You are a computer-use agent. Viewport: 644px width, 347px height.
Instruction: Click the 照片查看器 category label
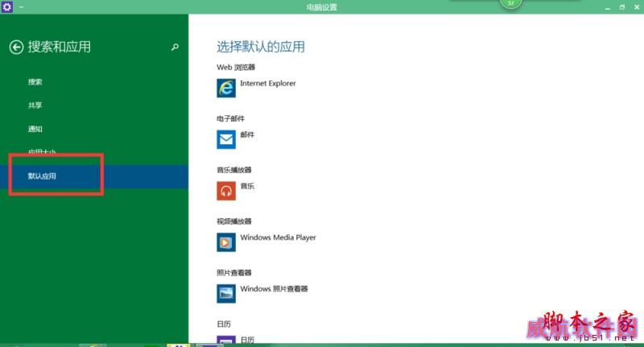[233, 273]
